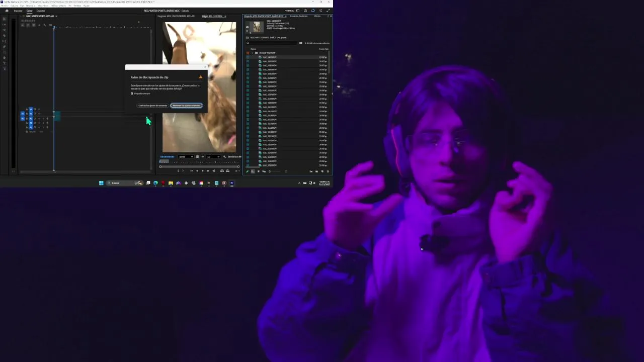Uncheck 'Preguntar siempre' checkbox in dialog
This screenshot has width=644, height=362.
tap(132, 93)
